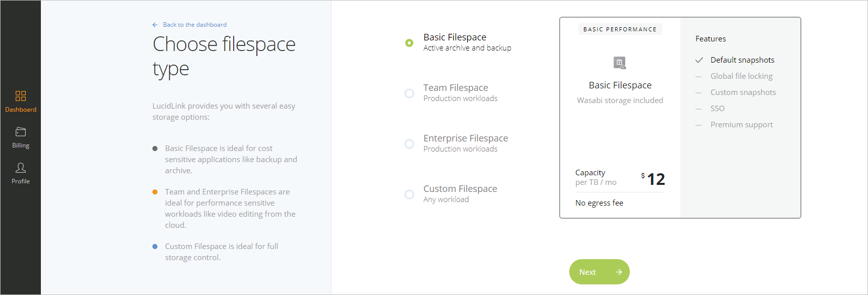Click the Enterprise Filespace option label

tap(466, 138)
